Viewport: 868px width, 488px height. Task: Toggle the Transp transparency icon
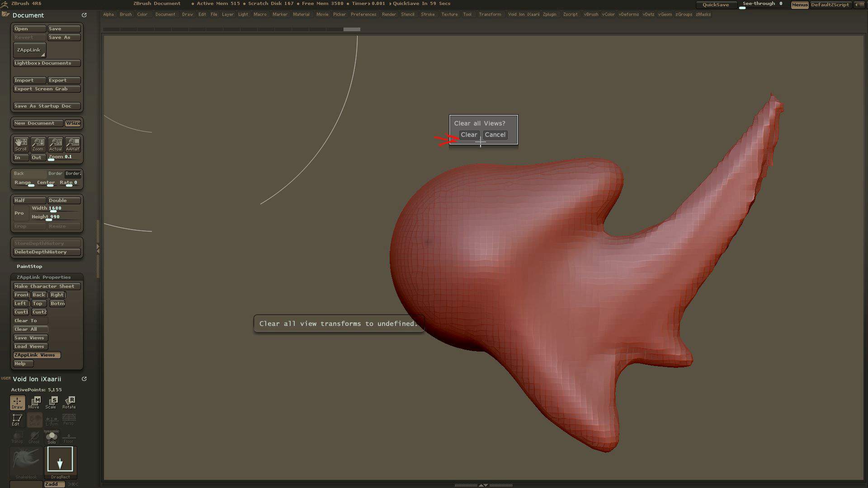[17, 437]
